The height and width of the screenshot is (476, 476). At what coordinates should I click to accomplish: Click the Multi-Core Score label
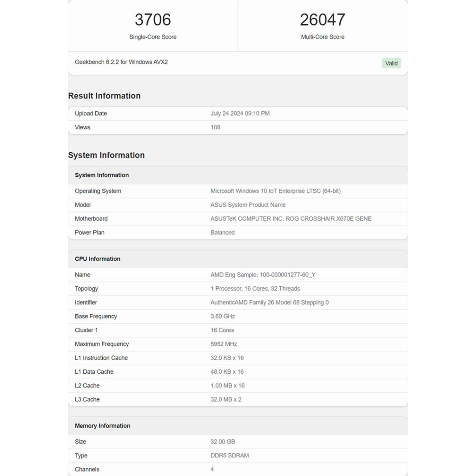click(323, 37)
